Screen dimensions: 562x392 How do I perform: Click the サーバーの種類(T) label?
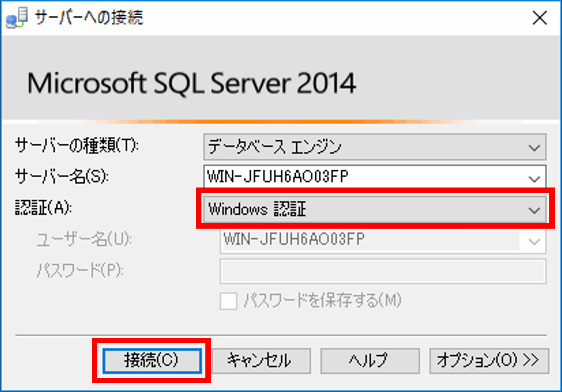pos(77,146)
